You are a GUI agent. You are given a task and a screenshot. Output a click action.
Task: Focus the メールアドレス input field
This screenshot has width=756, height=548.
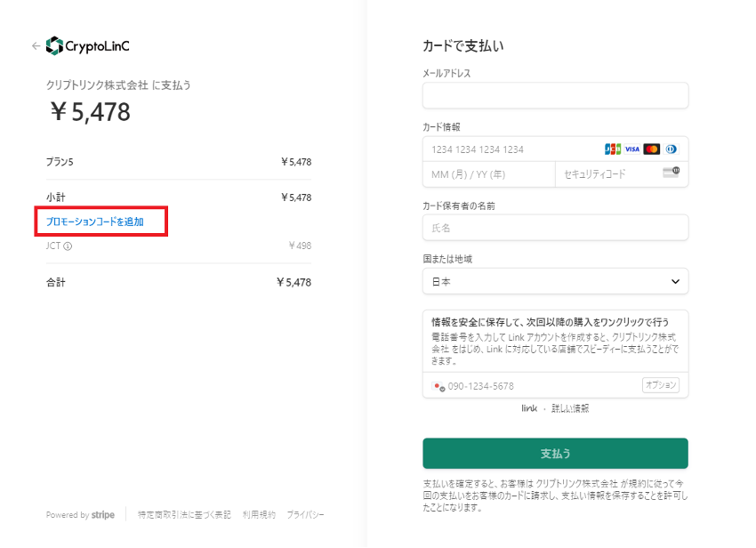pos(555,95)
